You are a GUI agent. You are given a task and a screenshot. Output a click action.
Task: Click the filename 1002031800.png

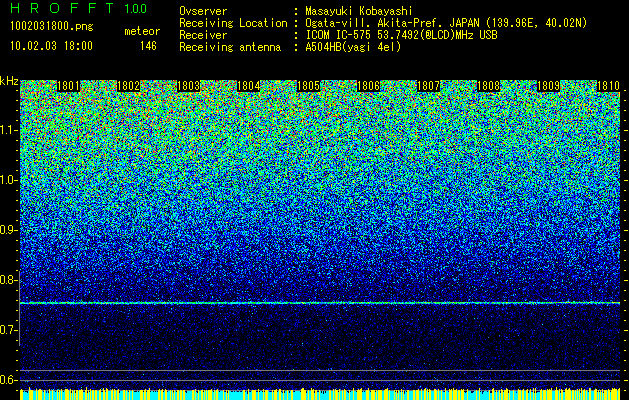52,26
